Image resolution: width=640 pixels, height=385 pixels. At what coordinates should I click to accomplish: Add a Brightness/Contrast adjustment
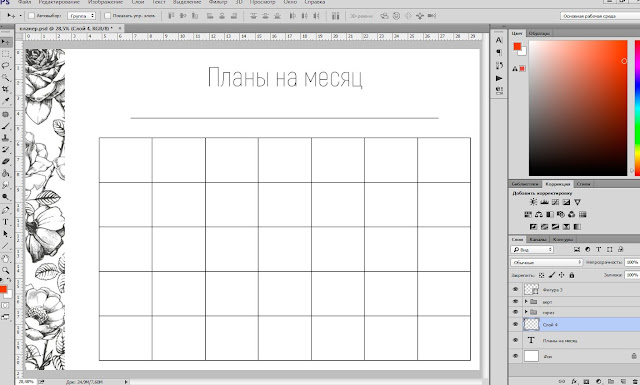(533, 202)
